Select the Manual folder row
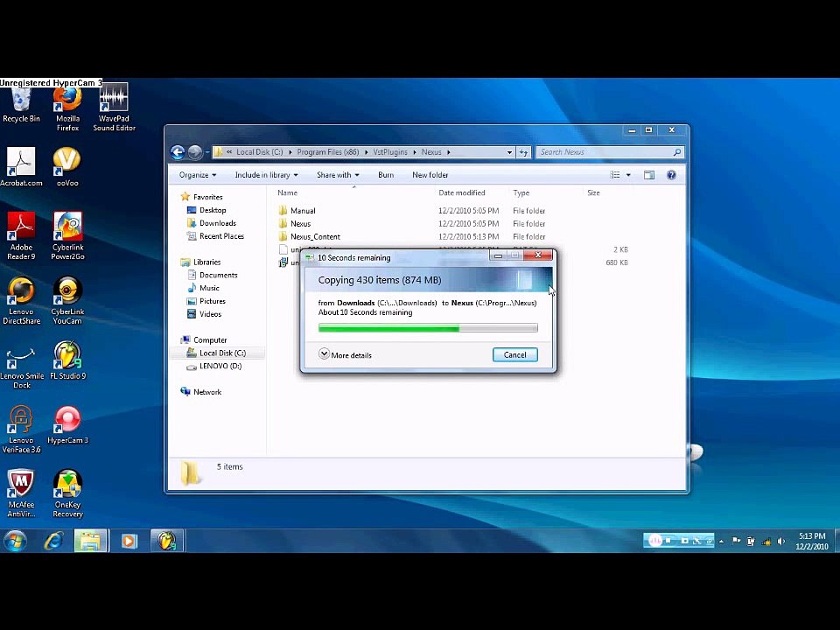The height and width of the screenshot is (630, 840). point(452,211)
